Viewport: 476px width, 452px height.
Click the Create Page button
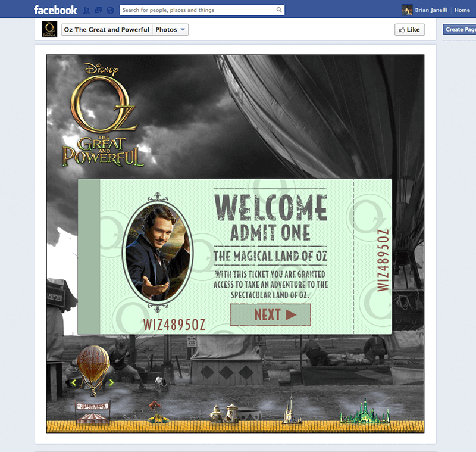459,29
